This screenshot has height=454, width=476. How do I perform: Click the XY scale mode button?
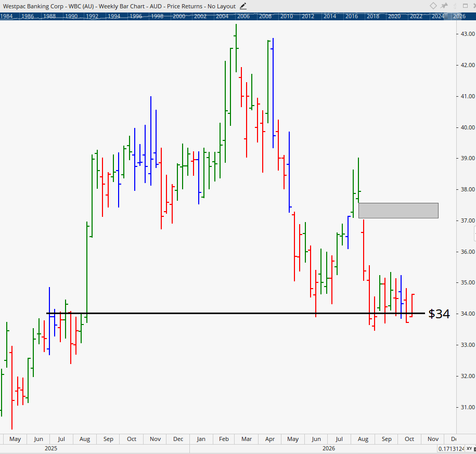tap(469, 448)
